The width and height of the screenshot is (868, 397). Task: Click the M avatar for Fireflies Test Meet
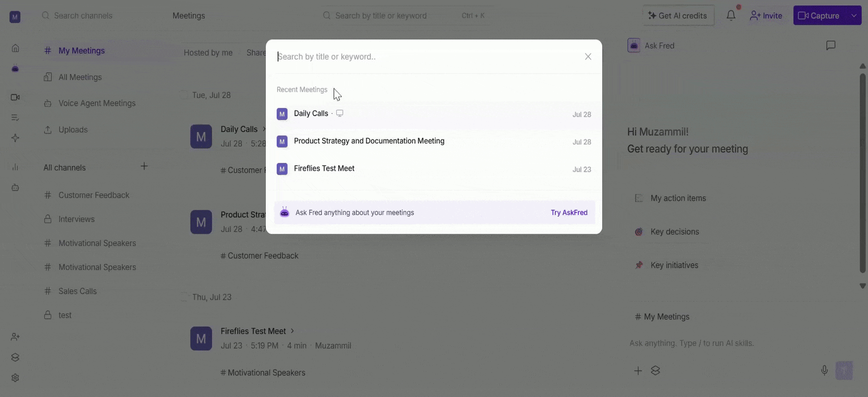pos(201,339)
